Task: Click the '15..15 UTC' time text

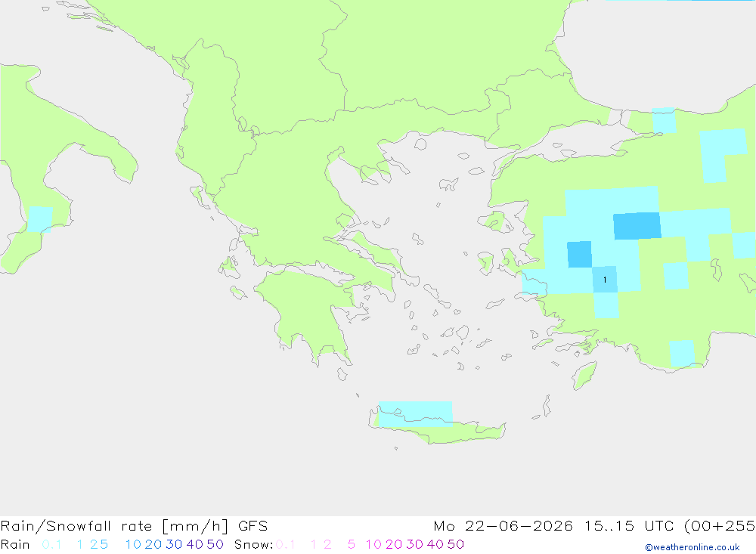Action: [x=631, y=526]
